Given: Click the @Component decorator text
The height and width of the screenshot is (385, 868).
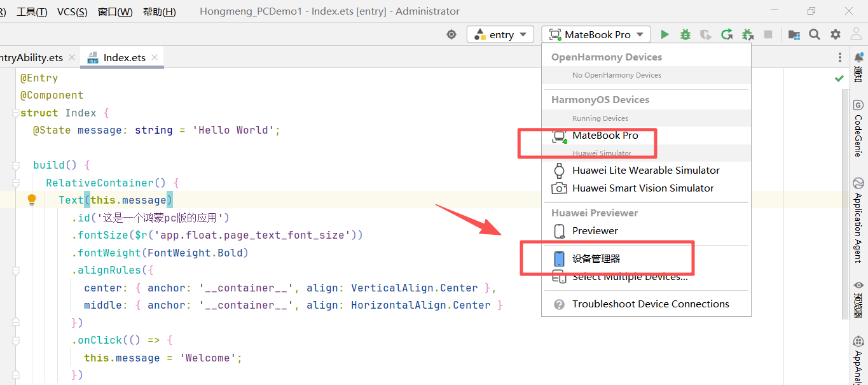Looking at the screenshot, I should coord(52,95).
